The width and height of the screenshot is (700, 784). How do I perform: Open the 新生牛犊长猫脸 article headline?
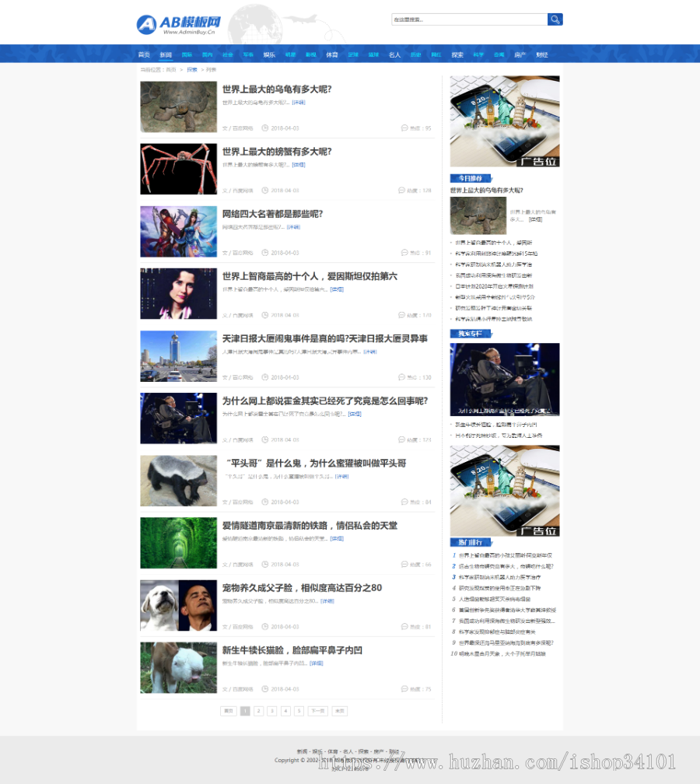click(x=292, y=650)
